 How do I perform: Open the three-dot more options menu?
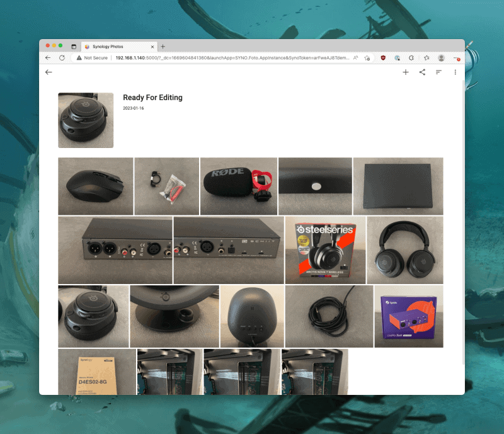pos(455,72)
